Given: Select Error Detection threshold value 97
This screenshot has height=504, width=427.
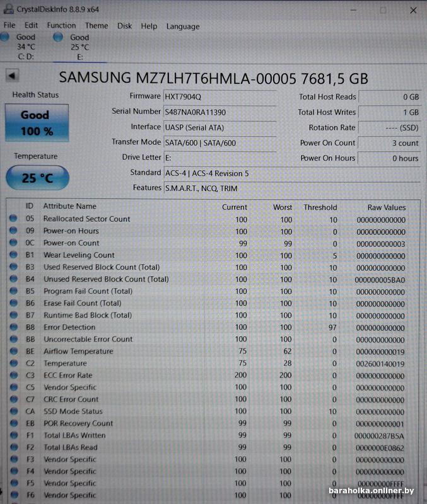Looking at the screenshot, I should 332,328.
